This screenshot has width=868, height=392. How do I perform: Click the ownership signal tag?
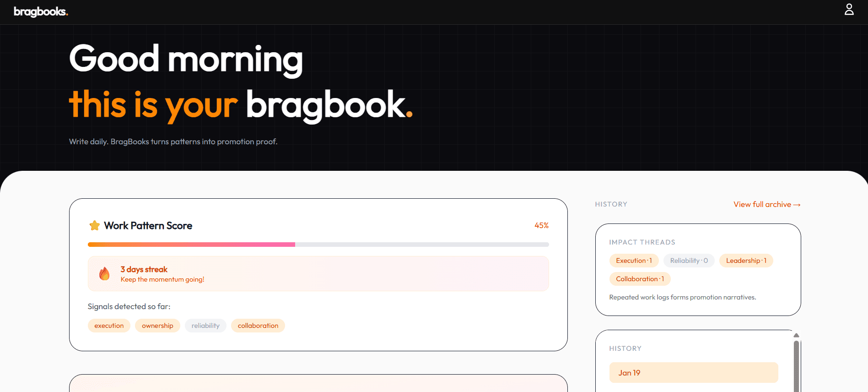coord(157,326)
